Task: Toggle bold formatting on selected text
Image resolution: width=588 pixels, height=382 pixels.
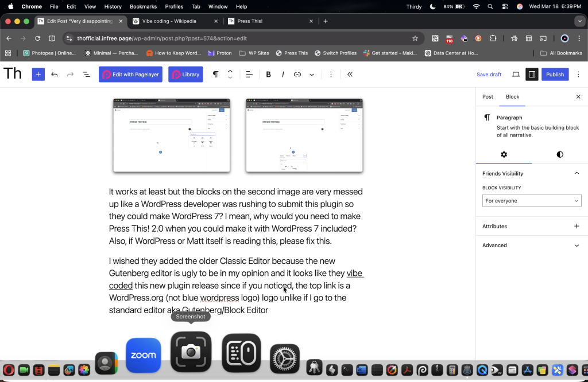Action: point(268,75)
